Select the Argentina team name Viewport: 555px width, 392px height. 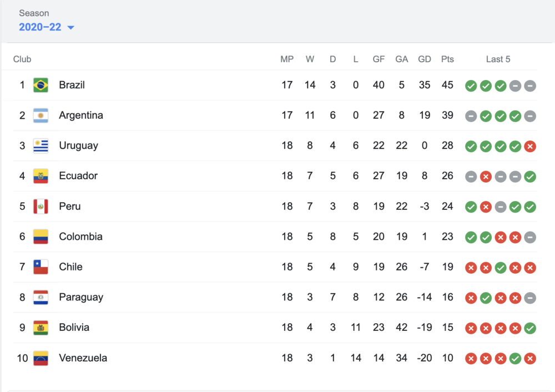click(x=81, y=115)
